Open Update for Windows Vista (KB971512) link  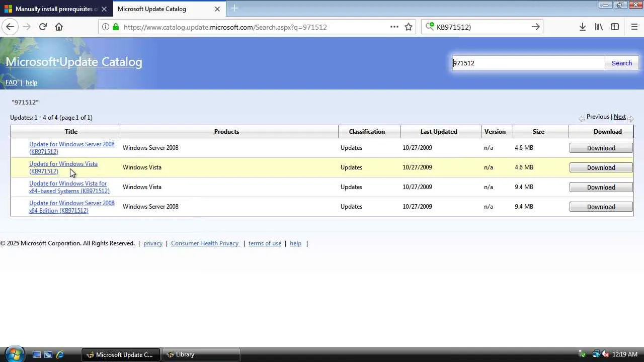63,167
